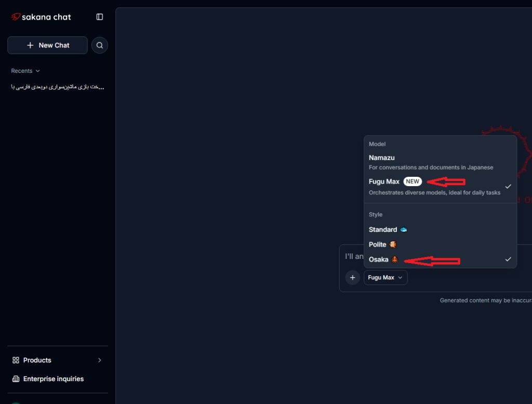Close the Fugu Max model dropdown
Image resolution: width=532 pixels, height=404 pixels.
(x=385, y=277)
